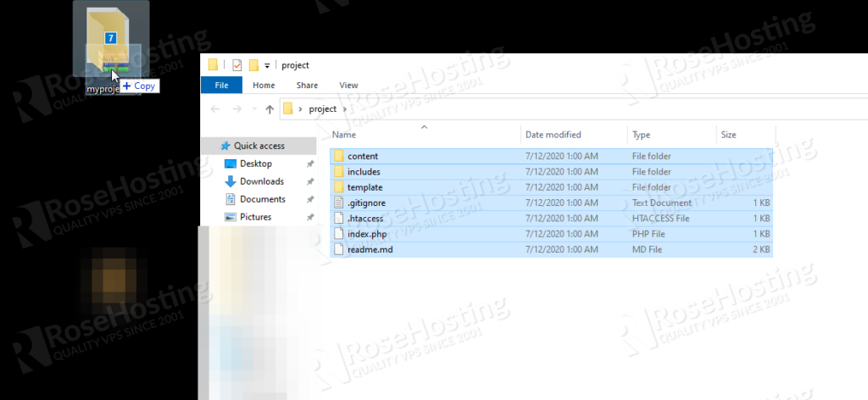Click the PHP File type cell
Viewport: 868px width, 400px height.
click(x=648, y=233)
